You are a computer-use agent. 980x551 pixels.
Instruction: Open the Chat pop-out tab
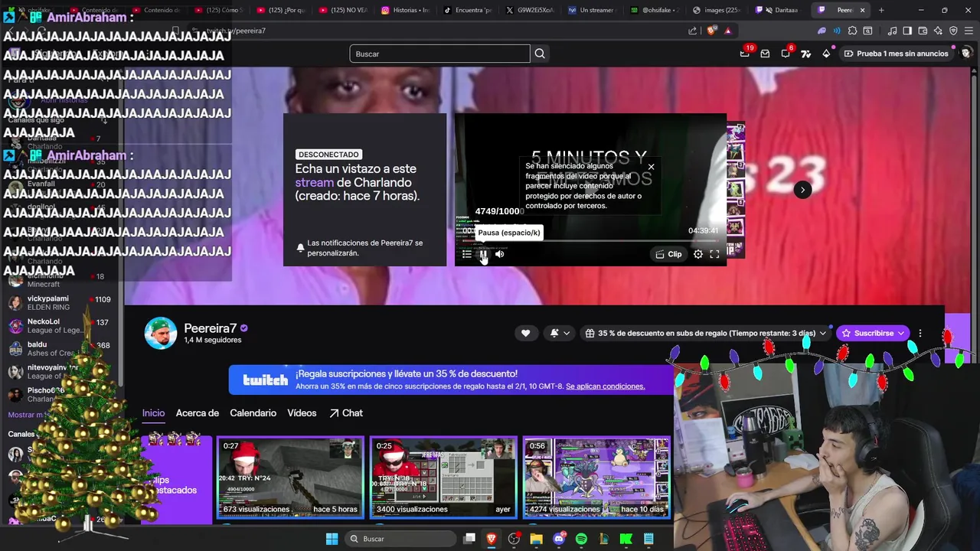click(346, 413)
